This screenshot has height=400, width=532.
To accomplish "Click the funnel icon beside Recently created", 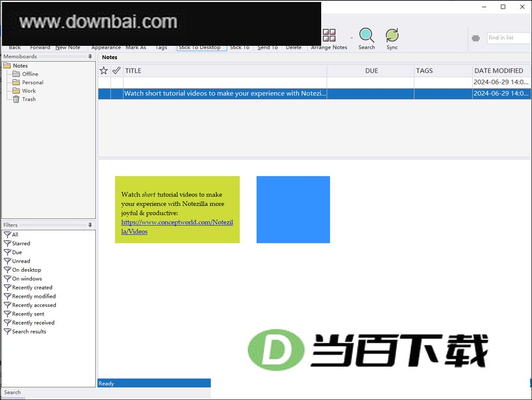I will (x=7, y=287).
